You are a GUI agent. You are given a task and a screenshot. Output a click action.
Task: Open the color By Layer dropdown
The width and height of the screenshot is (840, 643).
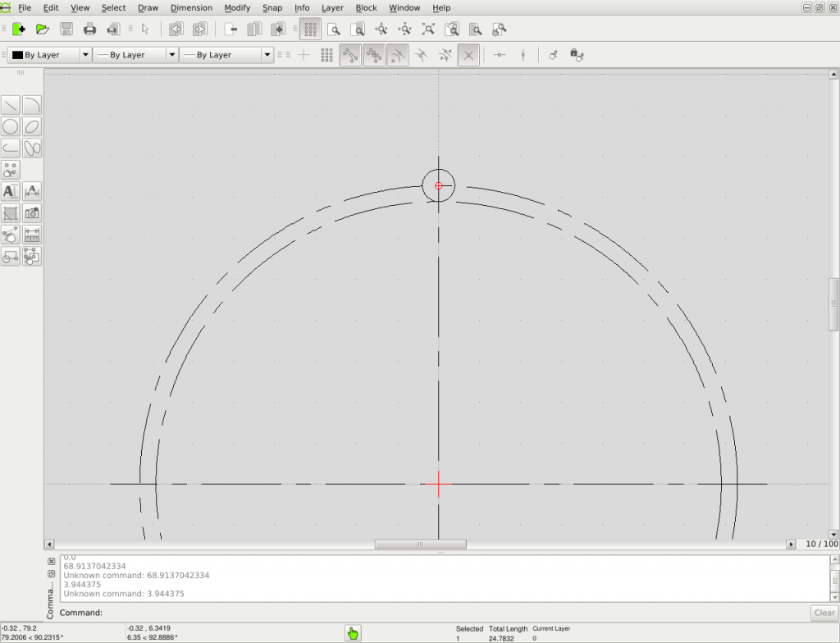49,55
